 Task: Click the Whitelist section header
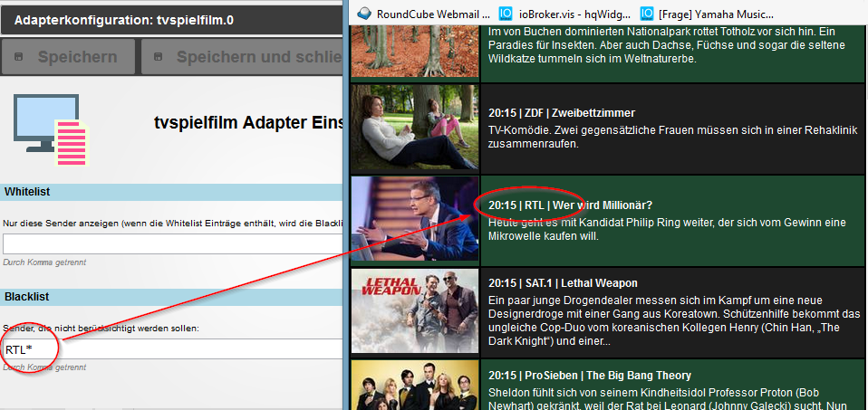click(172, 192)
